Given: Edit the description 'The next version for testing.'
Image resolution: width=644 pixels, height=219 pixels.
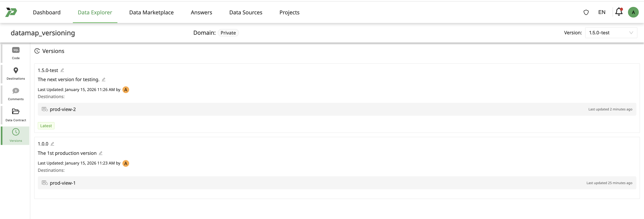Looking at the screenshot, I should [103, 79].
